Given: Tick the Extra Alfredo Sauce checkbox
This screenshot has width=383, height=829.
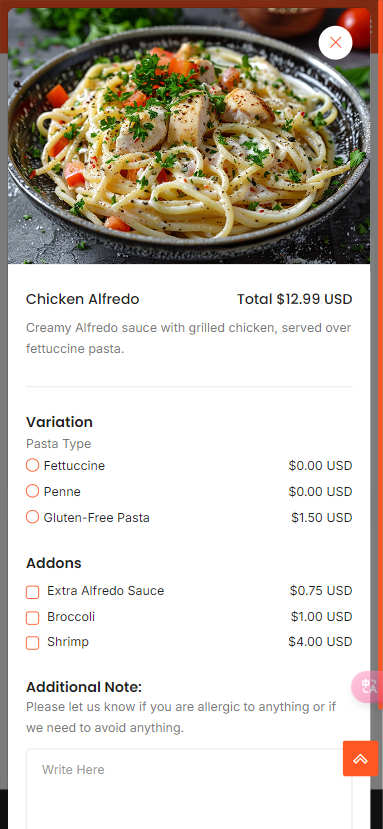Looking at the screenshot, I should (x=32, y=592).
